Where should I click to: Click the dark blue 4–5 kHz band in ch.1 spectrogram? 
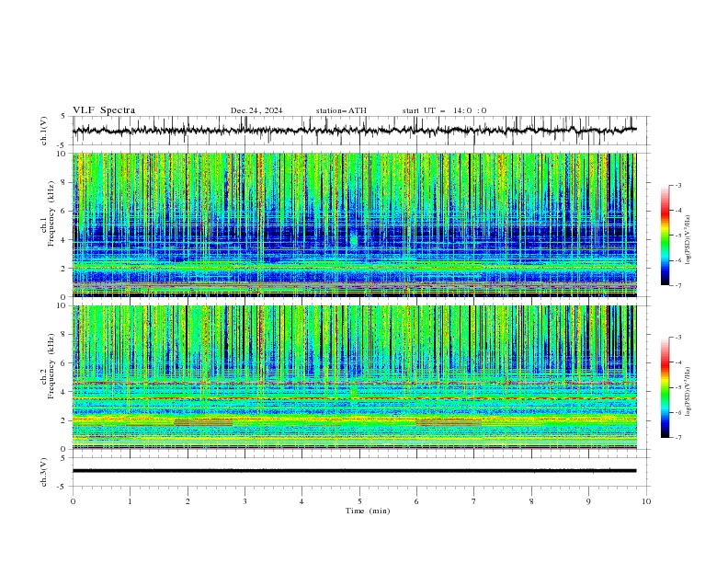tap(354, 233)
